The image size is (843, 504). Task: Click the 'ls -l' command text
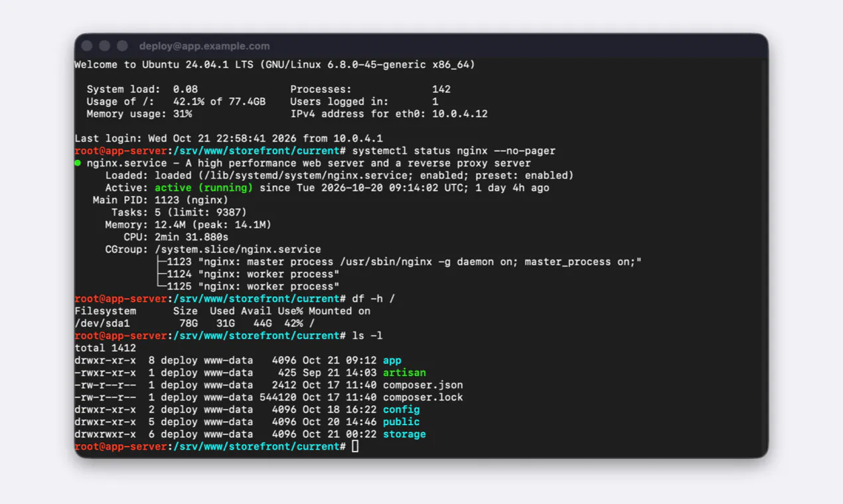(x=368, y=336)
